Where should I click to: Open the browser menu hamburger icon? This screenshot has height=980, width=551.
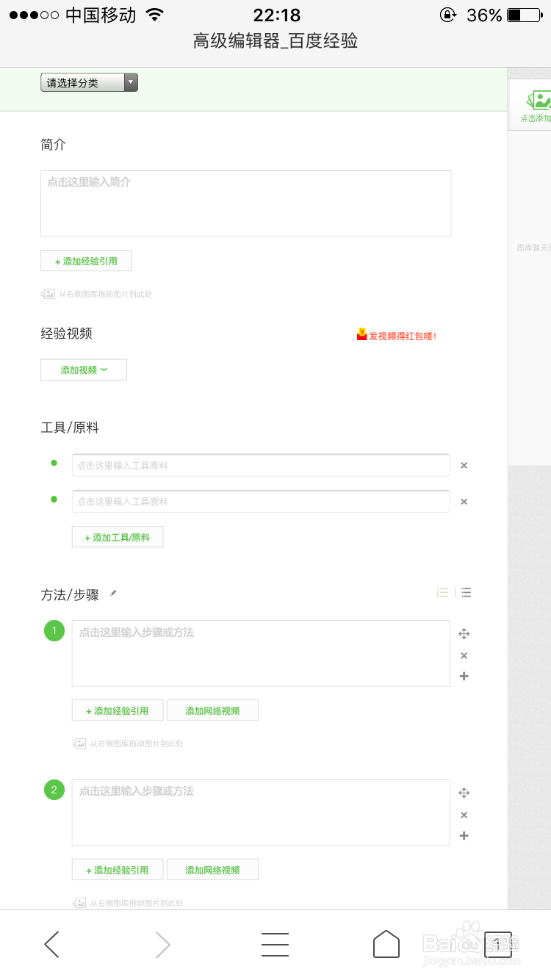pos(275,944)
